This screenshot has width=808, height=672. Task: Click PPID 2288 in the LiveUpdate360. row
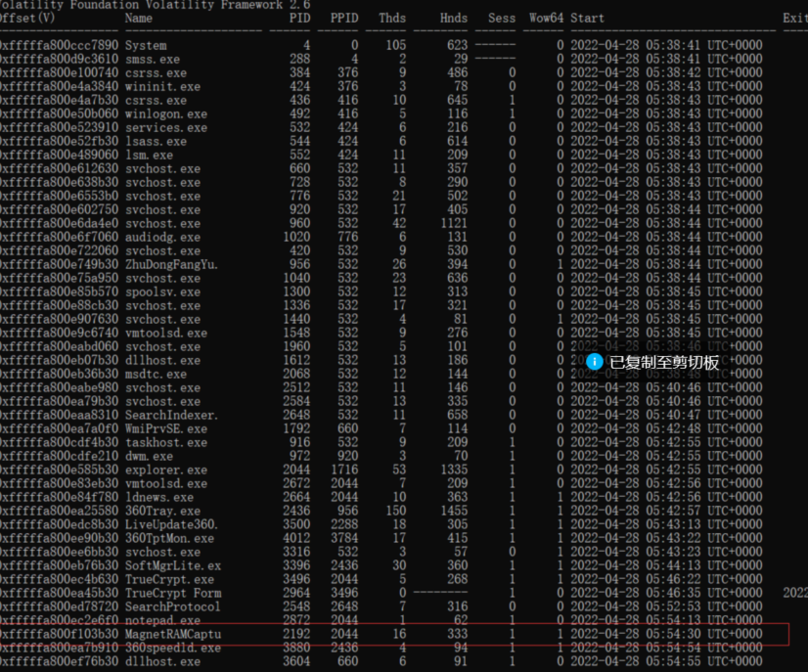344,524
